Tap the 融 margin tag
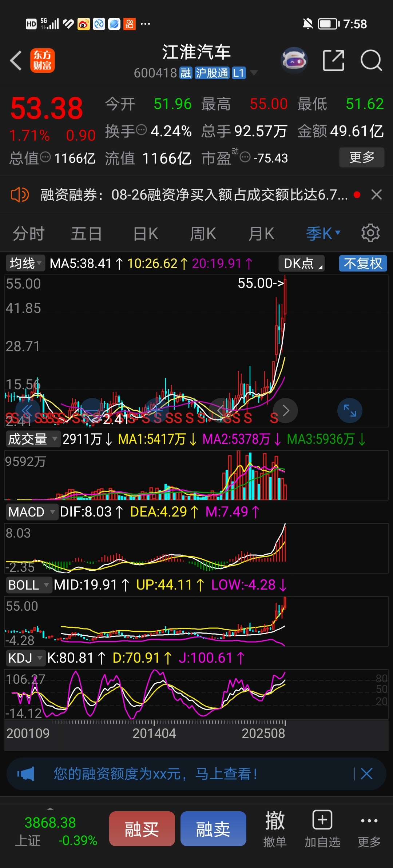The height and width of the screenshot is (868, 393). [x=186, y=73]
